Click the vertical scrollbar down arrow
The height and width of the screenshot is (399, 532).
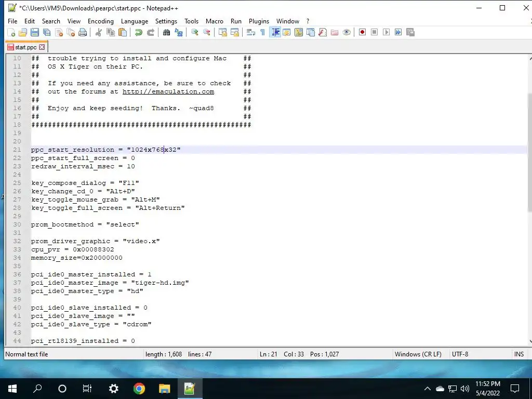point(530,341)
